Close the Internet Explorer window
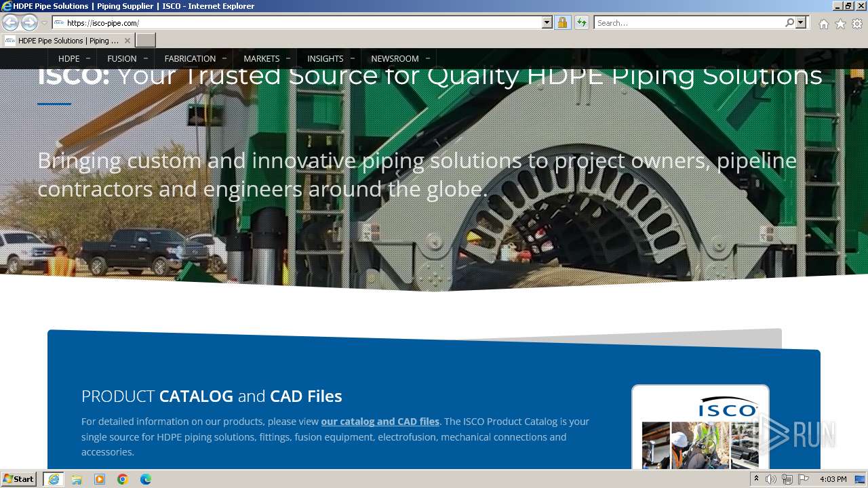 pyautogui.click(x=860, y=6)
